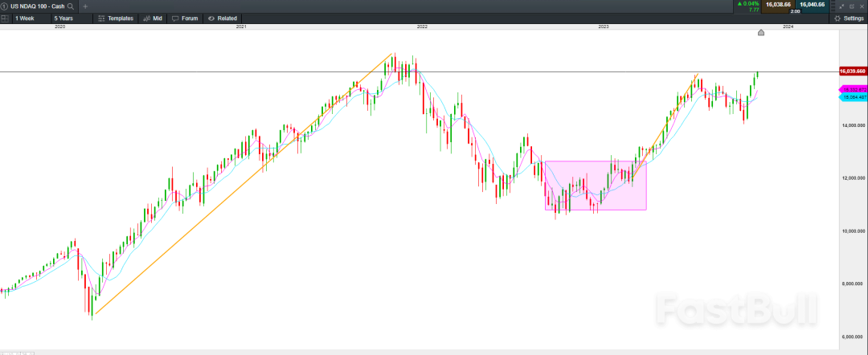The height and width of the screenshot is (355, 868).
Task: Click the buy price 16,040.66
Action: (813, 5)
